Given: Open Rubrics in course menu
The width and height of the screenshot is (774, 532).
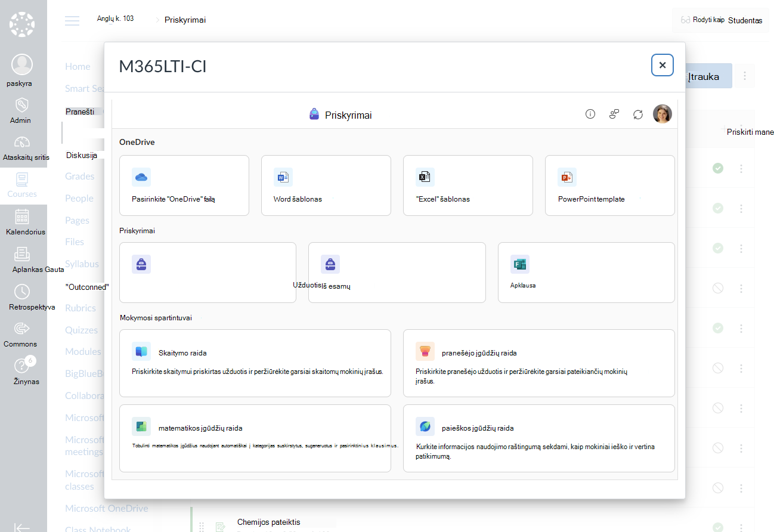Looking at the screenshot, I should click(x=81, y=308).
